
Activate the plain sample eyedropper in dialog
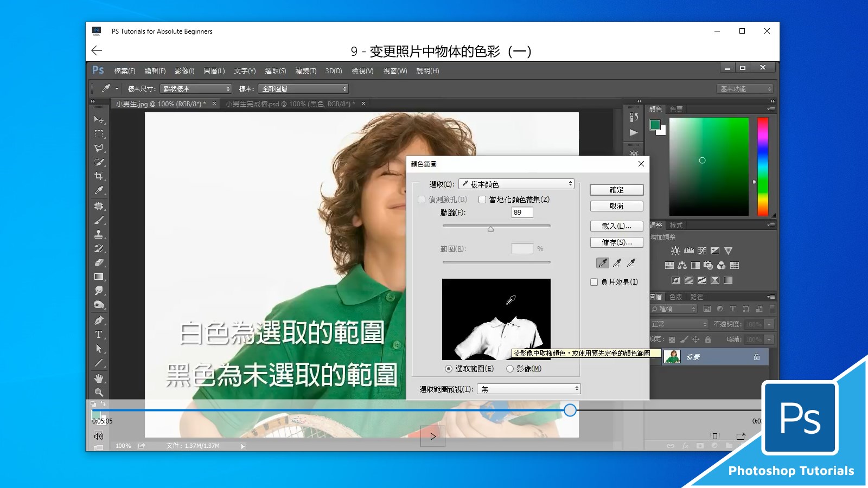click(603, 263)
